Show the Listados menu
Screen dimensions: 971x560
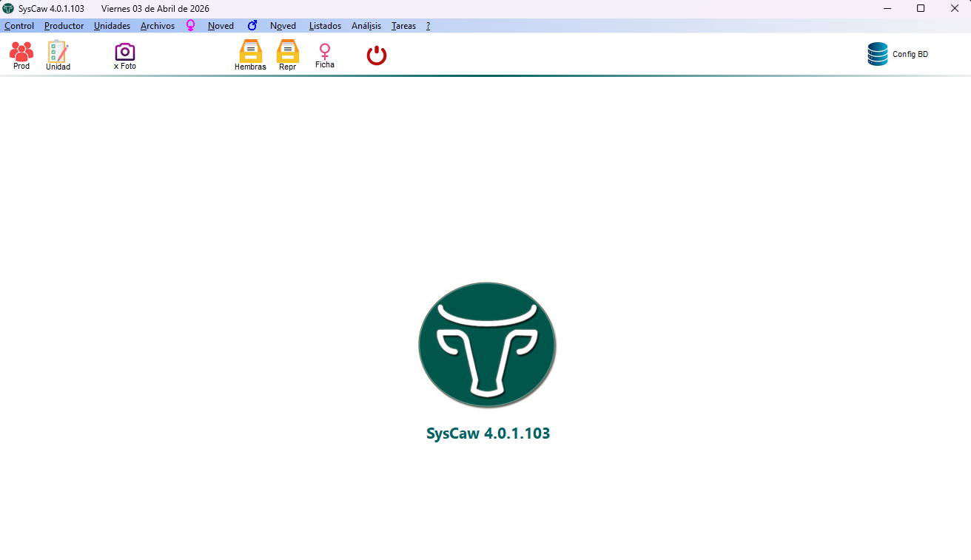click(325, 26)
